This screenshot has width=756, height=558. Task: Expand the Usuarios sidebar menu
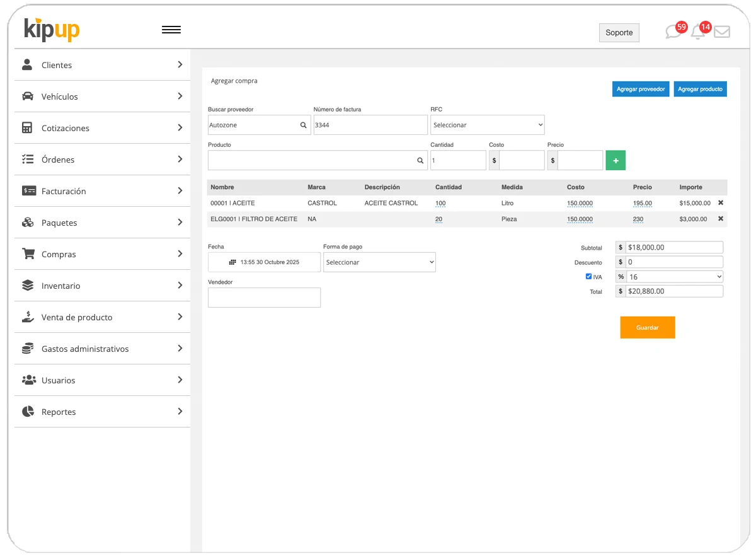tap(58, 380)
